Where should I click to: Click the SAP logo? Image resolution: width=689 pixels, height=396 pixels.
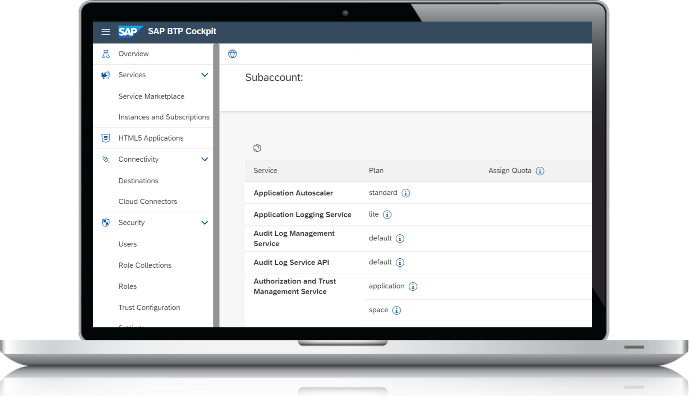[x=130, y=32]
